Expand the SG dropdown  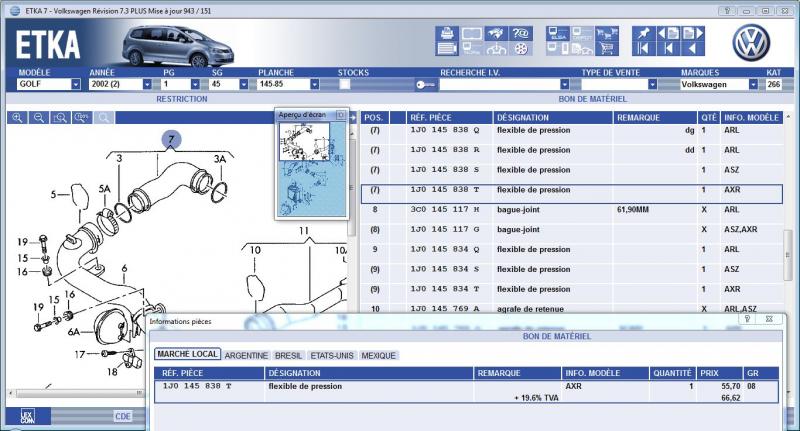pos(243,85)
